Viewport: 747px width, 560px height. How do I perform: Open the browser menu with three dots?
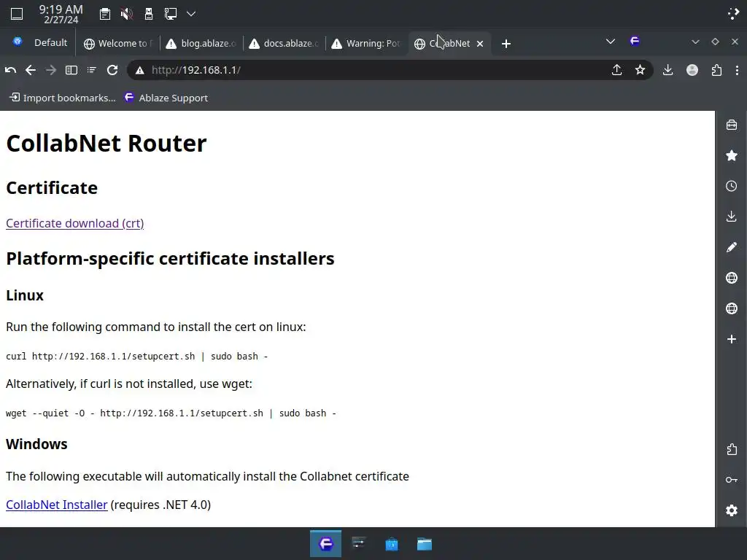737,71
